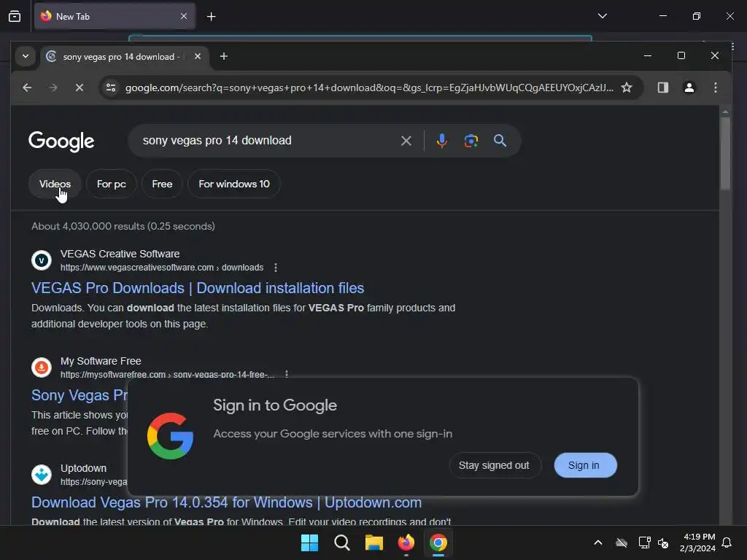This screenshot has height=560, width=747.
Task: Open Chrome profile icon
Action: click(x=689, y=87)
